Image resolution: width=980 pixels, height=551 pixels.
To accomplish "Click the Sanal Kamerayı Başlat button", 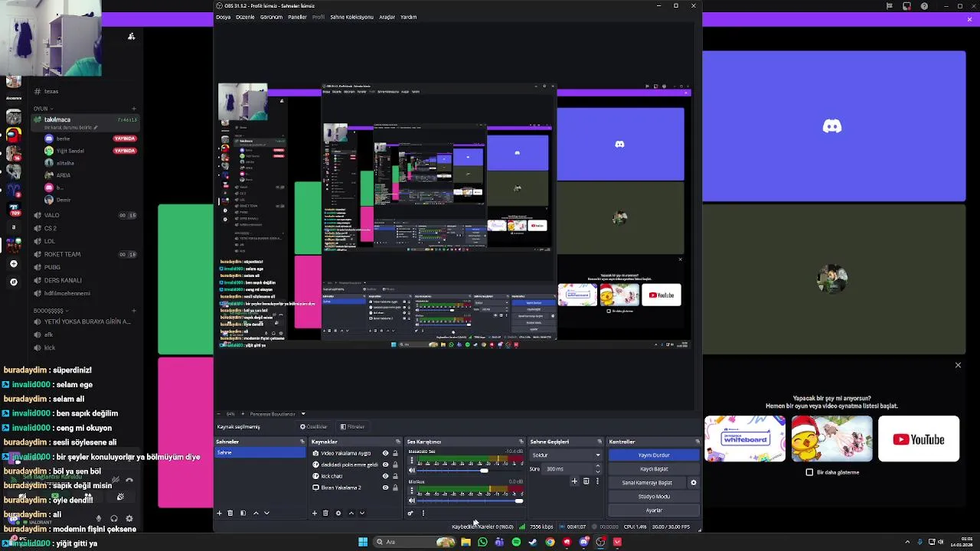I will tap(647, 483).
